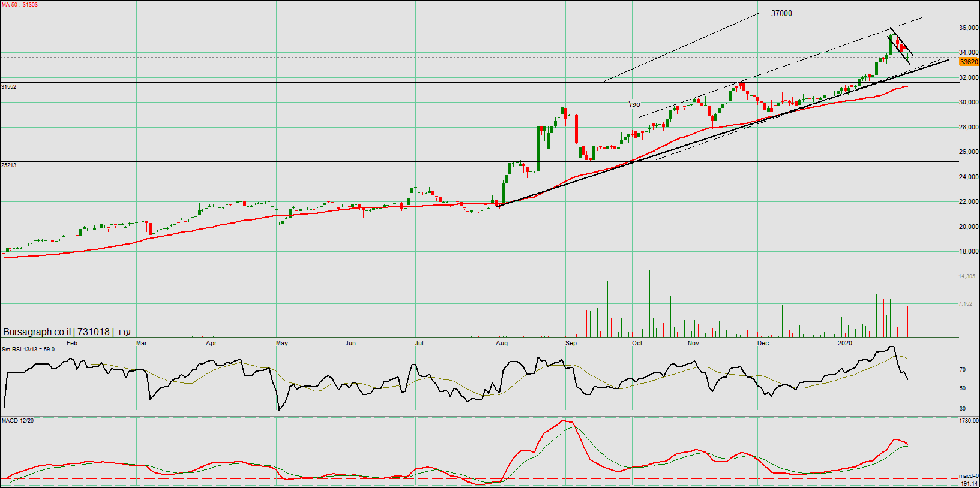Click the 30,000 price axis label

[x=969, y=102]
